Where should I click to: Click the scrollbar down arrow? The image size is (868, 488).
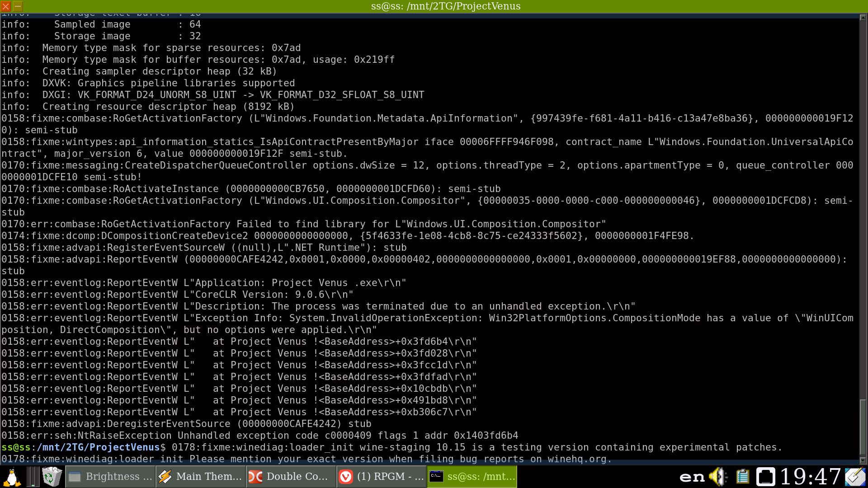pos(863,460)
